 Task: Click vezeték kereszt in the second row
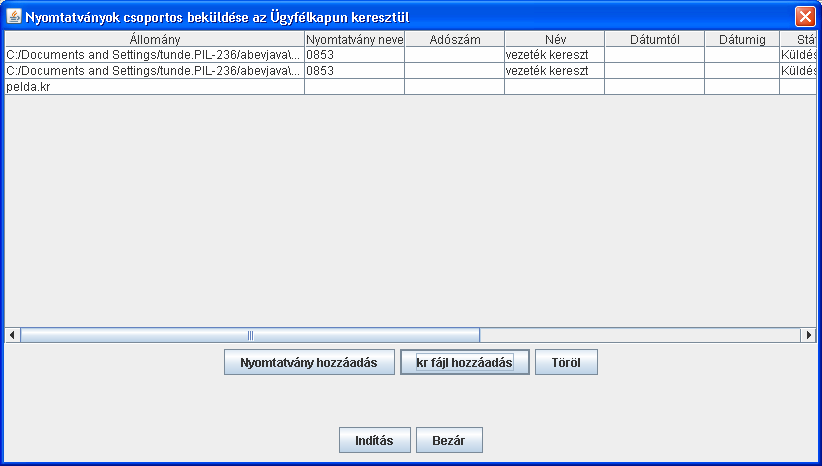[555, 71]
